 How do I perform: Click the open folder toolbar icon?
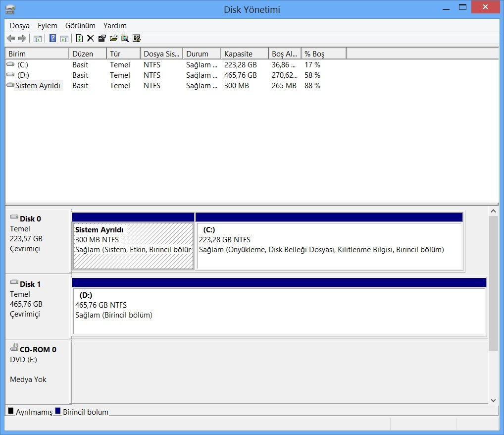(x=113, y=39)
